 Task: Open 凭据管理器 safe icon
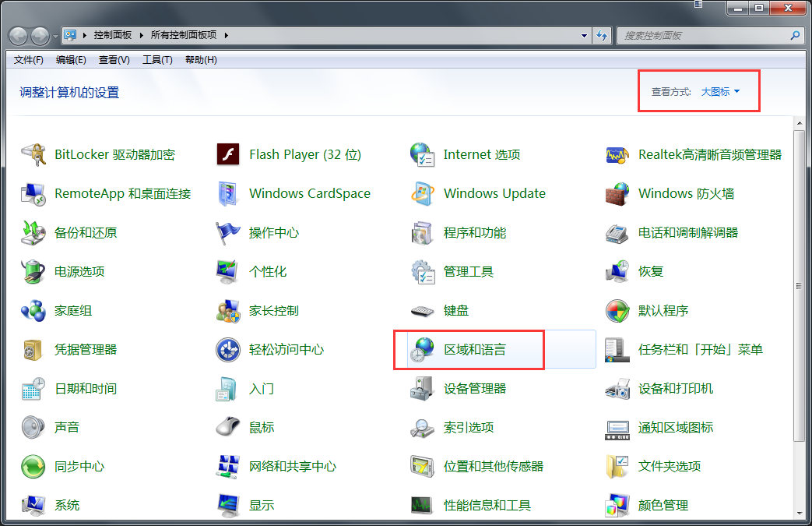33,350
